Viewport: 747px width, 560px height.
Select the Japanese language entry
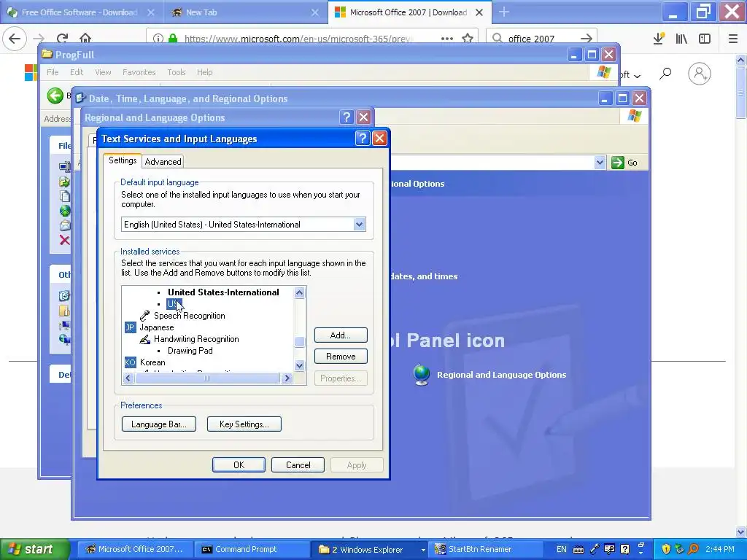click(157, 327)
